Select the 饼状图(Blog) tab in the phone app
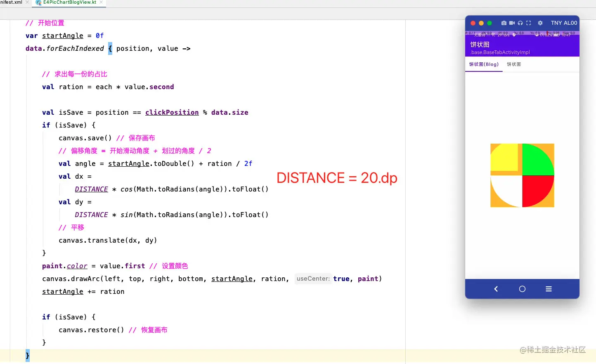This screenshot has height=364, width=596. point(484,64)
